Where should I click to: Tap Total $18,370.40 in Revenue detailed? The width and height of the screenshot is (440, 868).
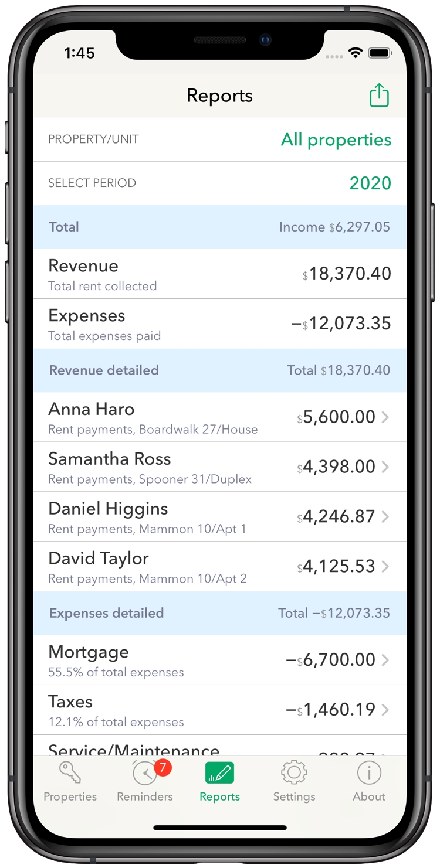coord(339,370)
